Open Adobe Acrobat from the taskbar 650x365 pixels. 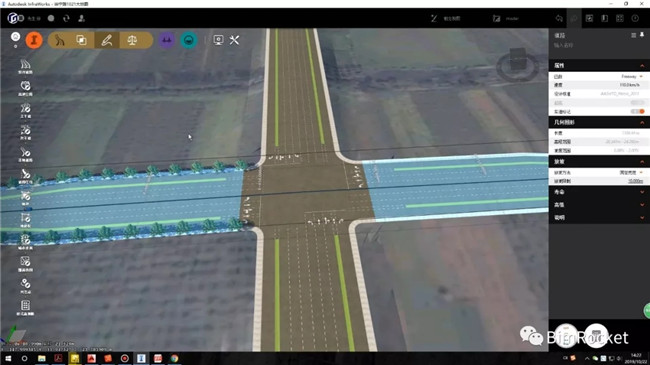point(58,358)
